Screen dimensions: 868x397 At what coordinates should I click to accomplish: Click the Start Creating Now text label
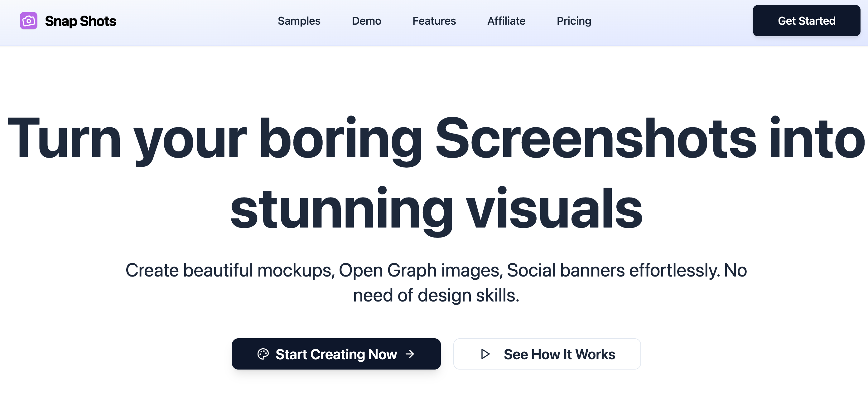click(x=336, y=354)
